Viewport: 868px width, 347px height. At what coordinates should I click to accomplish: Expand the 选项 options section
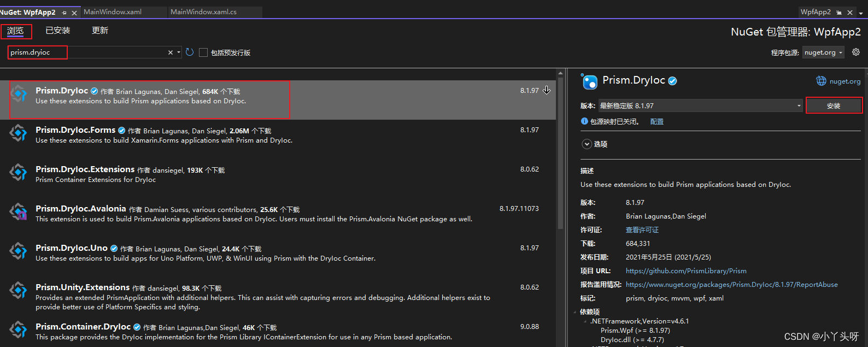(x=587, y=144)
